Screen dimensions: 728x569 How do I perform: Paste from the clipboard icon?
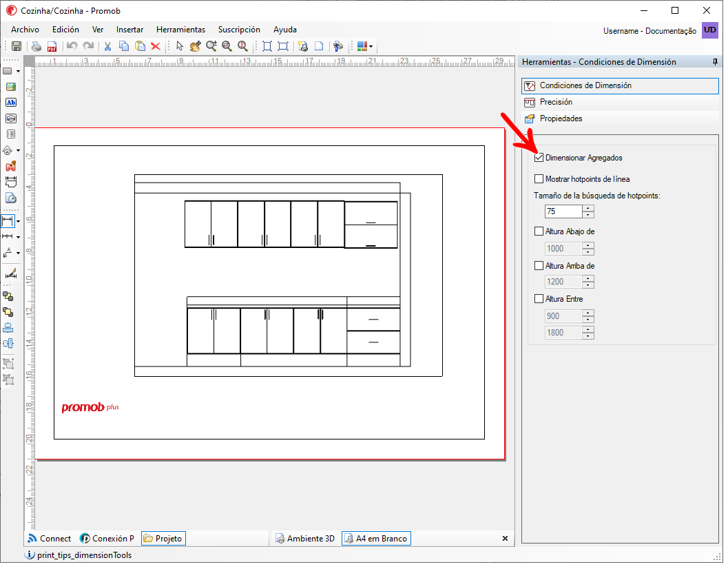point(140,46)
